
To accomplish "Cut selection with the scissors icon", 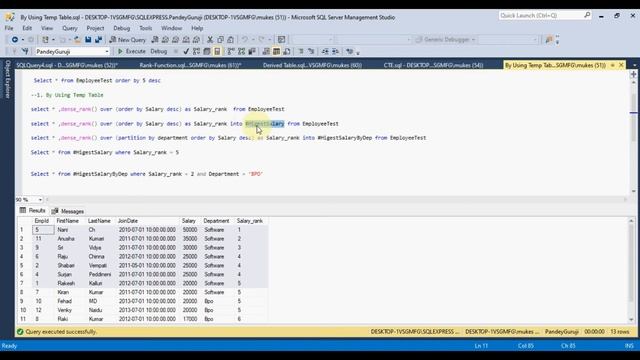I will tap(210, 40).
